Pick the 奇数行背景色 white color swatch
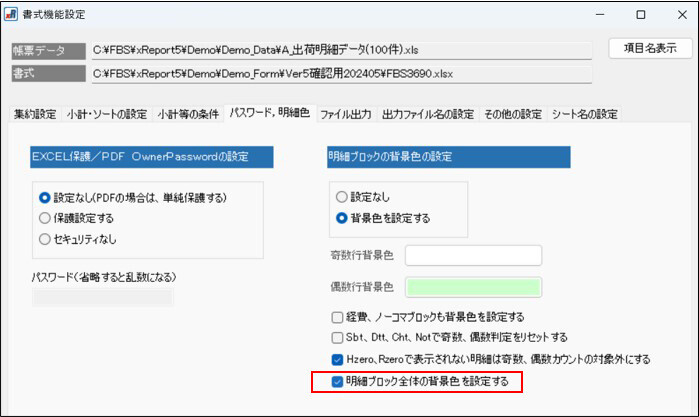Screen dimensions: 699x417 click(x=473, y=256)
